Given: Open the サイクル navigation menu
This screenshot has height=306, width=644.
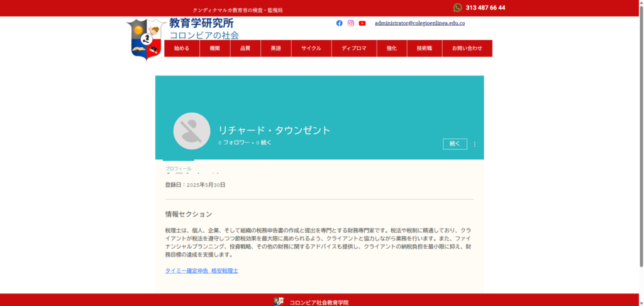Looking at the screenshot, I should (311, 48).
